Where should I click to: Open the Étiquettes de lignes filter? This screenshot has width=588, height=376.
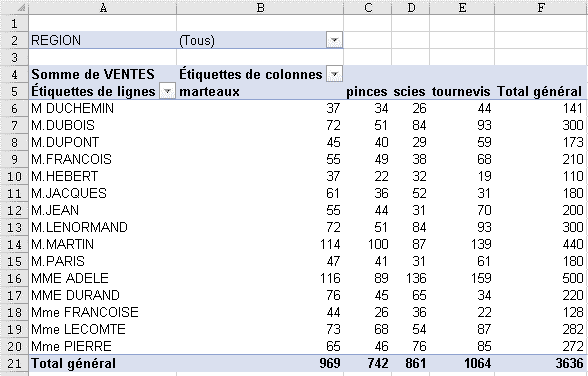click(x=168, y=91)
